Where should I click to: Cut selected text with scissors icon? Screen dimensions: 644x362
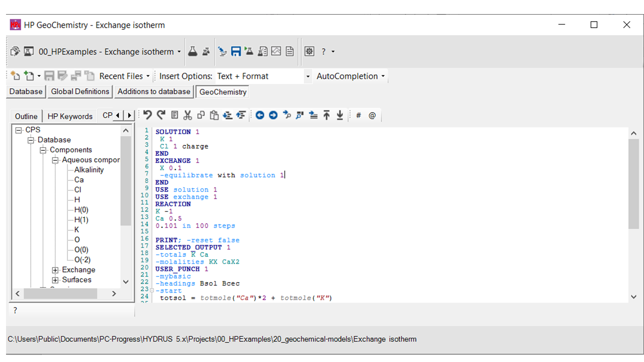click(188, 115)
